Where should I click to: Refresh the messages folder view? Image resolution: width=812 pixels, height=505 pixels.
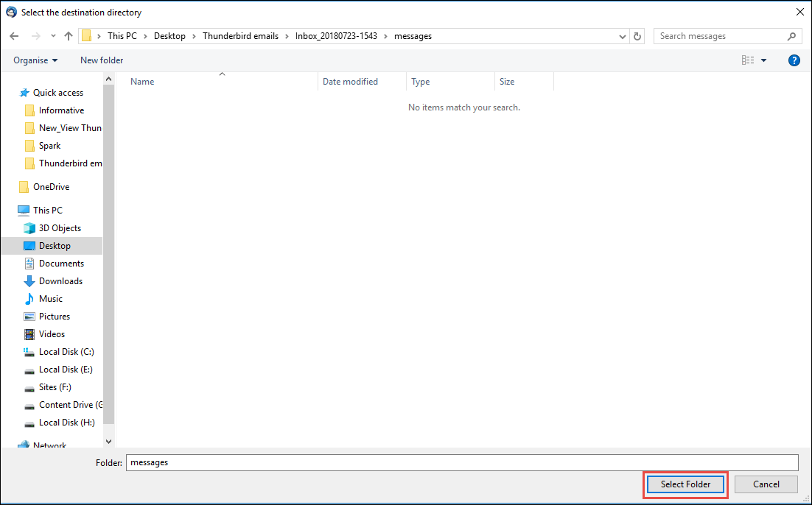click(x=637, y=35)
